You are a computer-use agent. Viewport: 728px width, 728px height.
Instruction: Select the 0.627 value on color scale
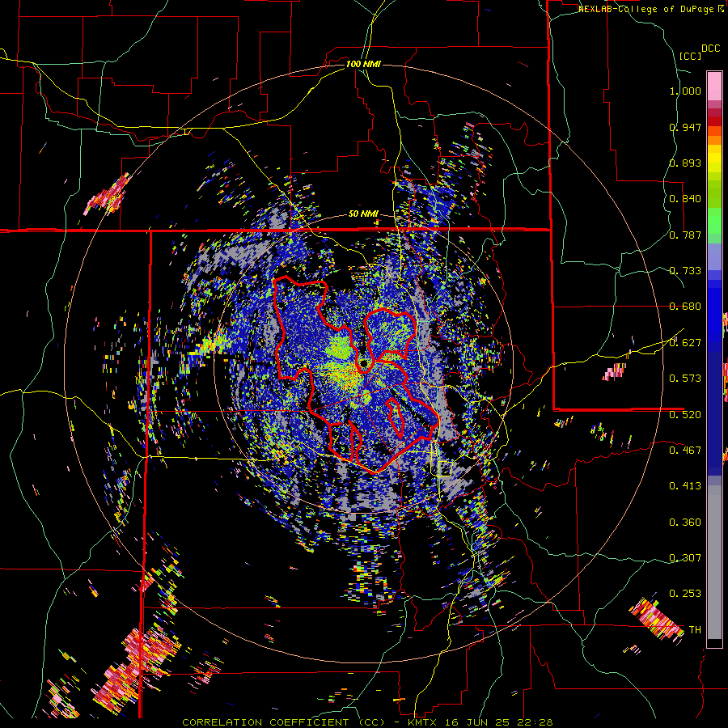tap(685, 343)
